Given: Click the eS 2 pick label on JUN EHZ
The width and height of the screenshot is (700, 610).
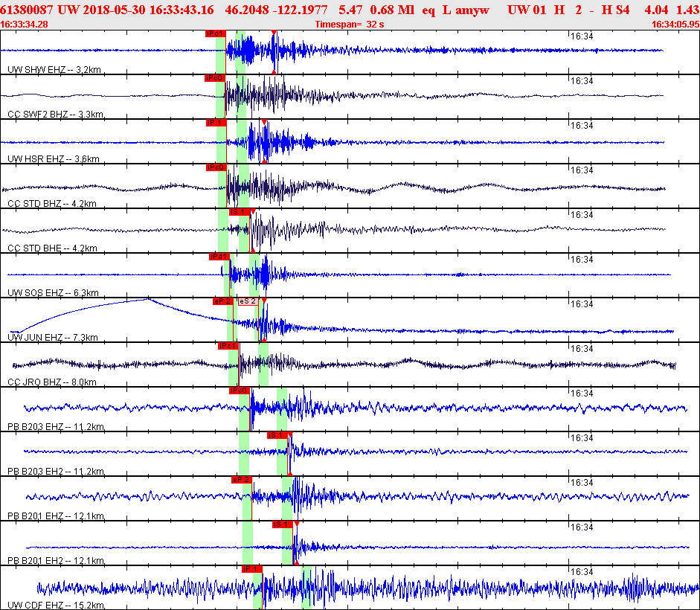Looking at the screenshot, I should coord(248,301).
